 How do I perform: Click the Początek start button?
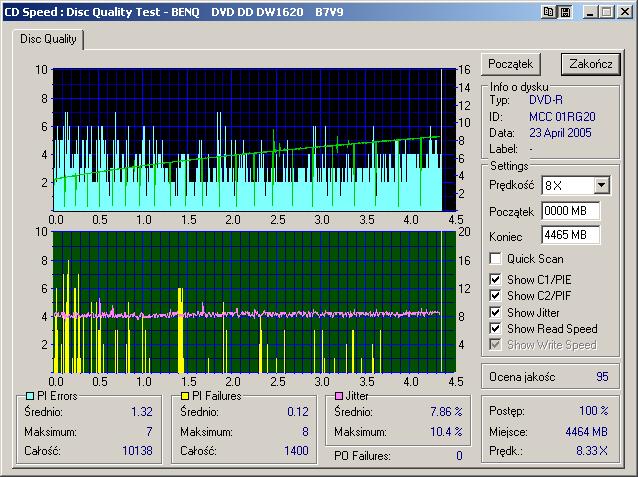511,64
